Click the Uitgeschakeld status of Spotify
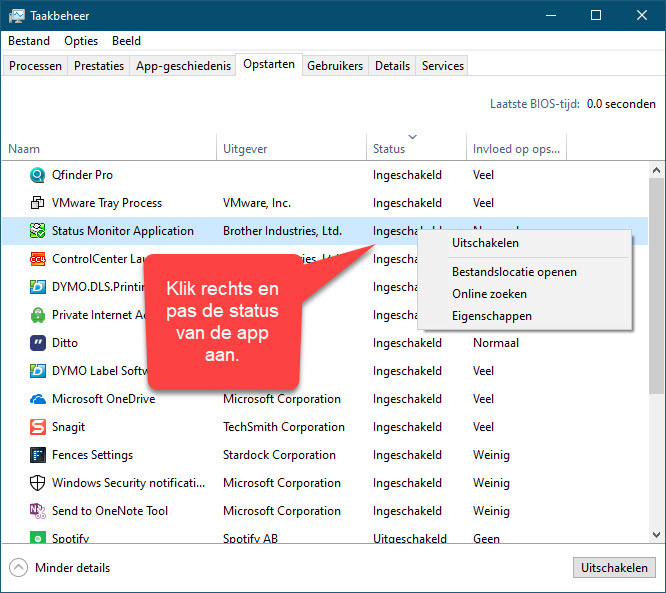 click(409, 538)
